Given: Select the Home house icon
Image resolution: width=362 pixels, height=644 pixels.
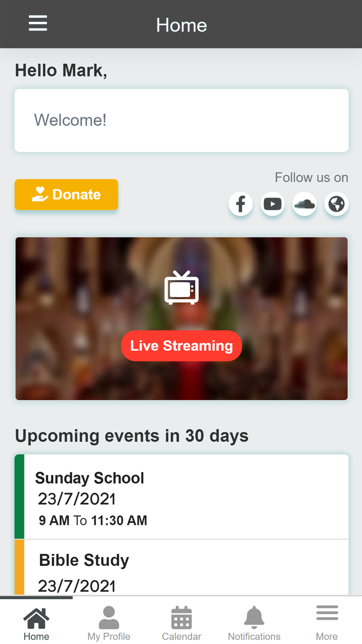Looking at the screenshot, I should [x=36, y=618].
